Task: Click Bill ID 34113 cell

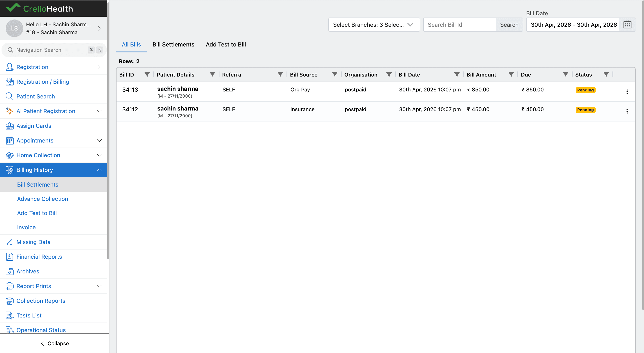Action: [x=130, y=89]
